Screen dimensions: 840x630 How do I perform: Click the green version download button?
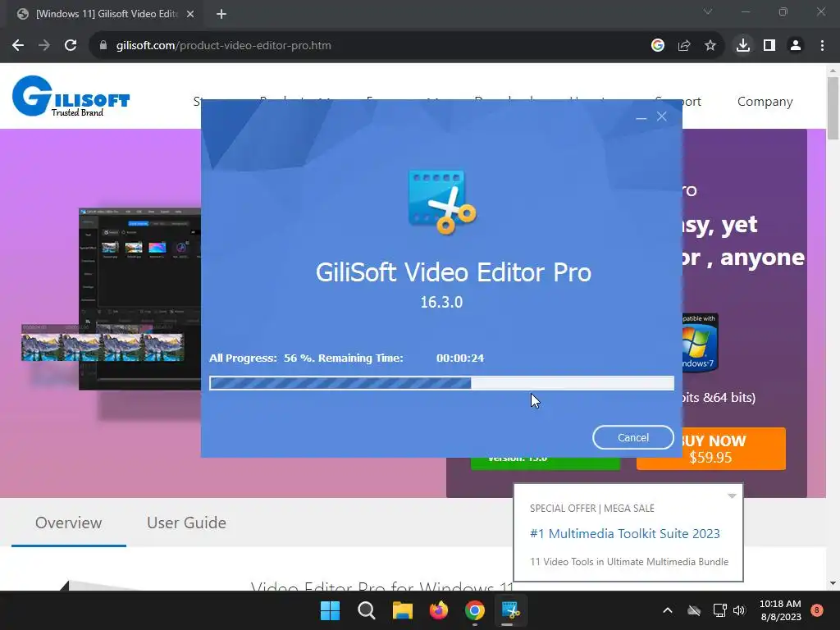click(546, 463)
